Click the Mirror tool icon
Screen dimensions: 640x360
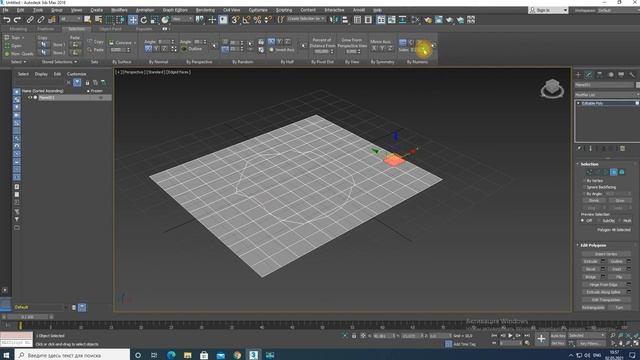[335, 20]
